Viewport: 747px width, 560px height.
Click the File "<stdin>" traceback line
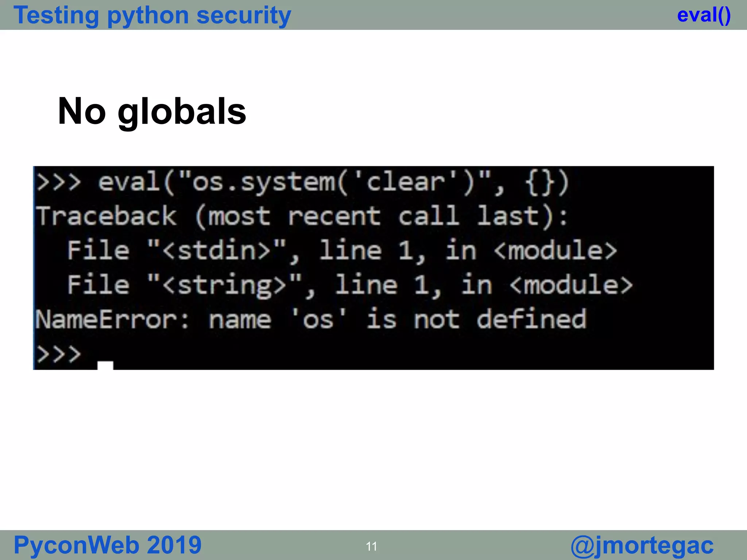click(342, 250)
